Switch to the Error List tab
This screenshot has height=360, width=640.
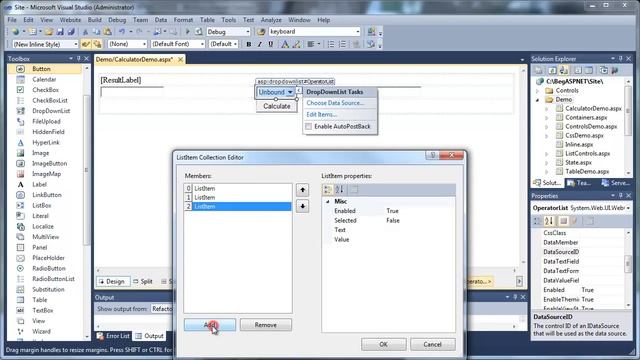(113, 336)
